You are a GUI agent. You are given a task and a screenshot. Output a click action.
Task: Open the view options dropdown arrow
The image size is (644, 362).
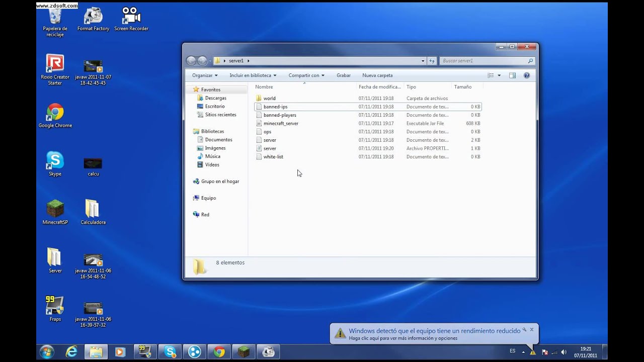[x=499, y=75]
